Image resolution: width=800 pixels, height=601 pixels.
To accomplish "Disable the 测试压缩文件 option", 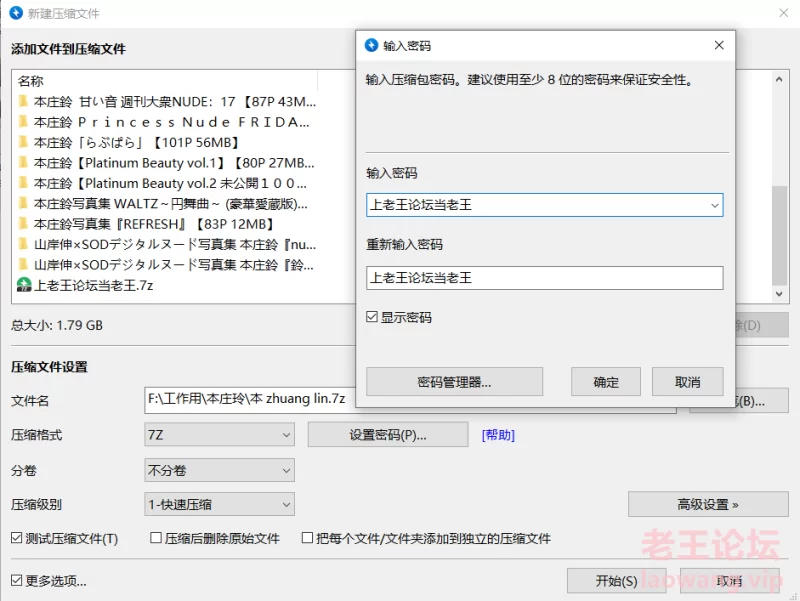I will [x=17, y=538].
